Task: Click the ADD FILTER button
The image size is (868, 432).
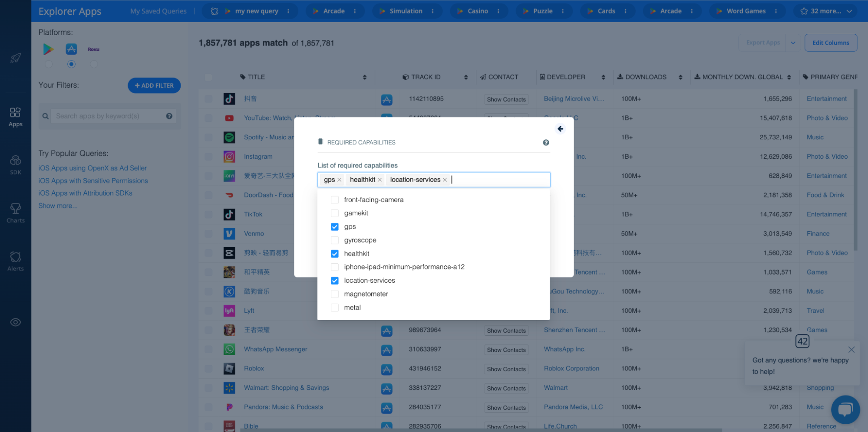Action: tap(154, 85)
